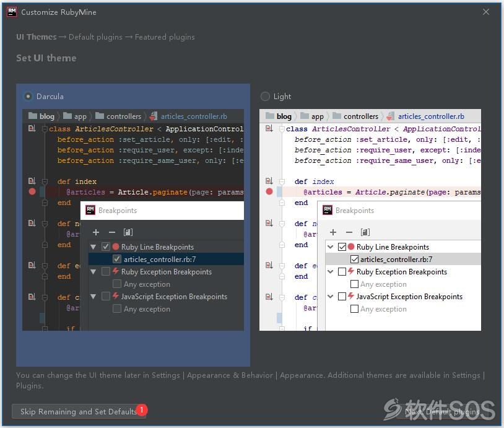Image resolution: width=504 pixels, height=428 pixels.
Task: Toggle articles_controller.rb:7 checkbox in Darcula preview
Action: coord(117,259)
